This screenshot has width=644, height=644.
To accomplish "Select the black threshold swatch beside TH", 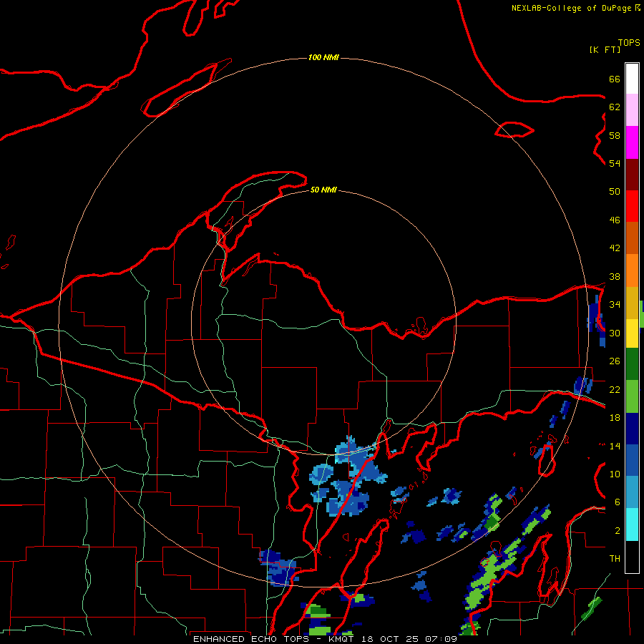I will coord(632,557).
